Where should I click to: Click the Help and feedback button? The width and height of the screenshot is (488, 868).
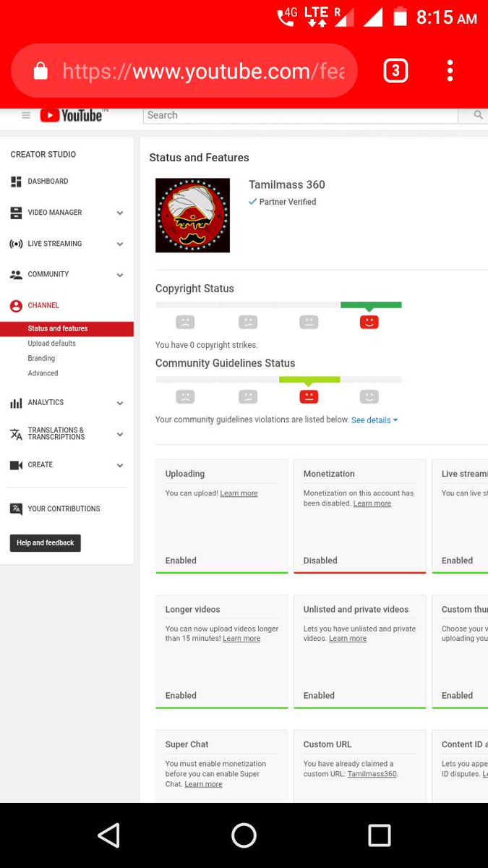click(45, 542)
